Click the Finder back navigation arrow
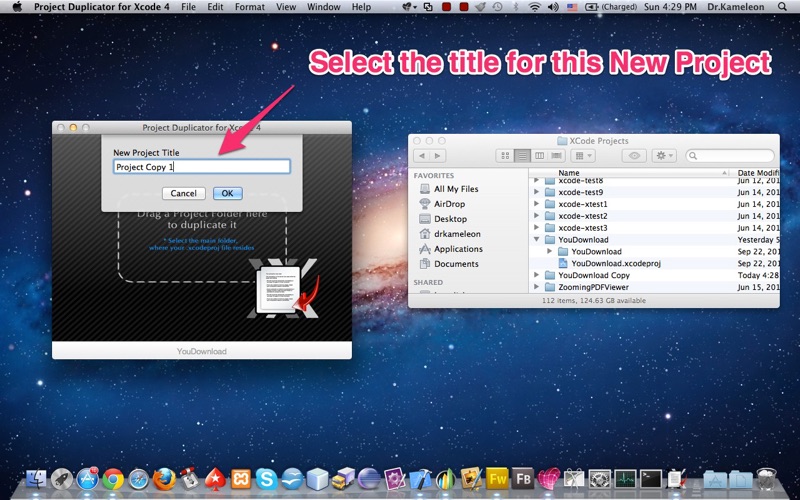Screen dimensions: 800x500 click(422, 156)
